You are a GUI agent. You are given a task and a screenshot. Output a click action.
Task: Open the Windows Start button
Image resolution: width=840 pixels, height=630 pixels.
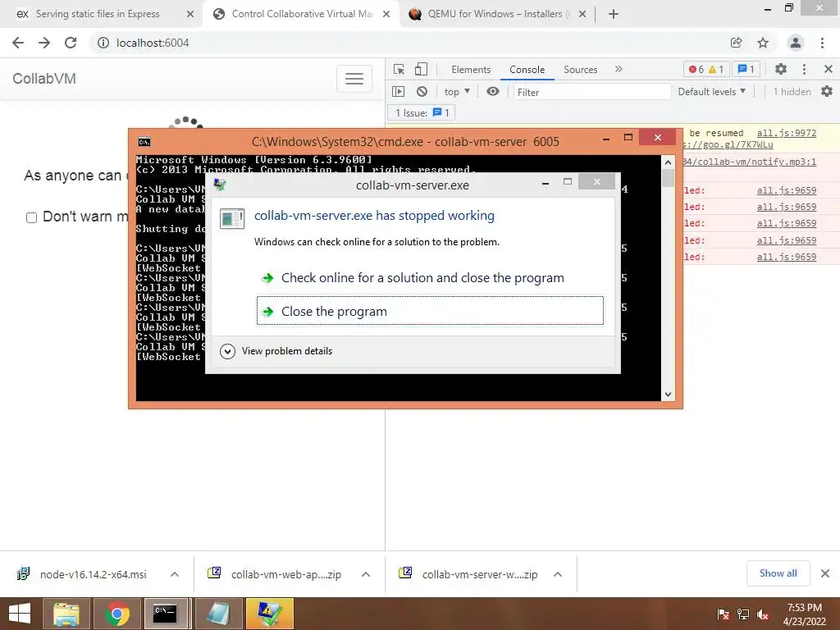coord(20,614)
